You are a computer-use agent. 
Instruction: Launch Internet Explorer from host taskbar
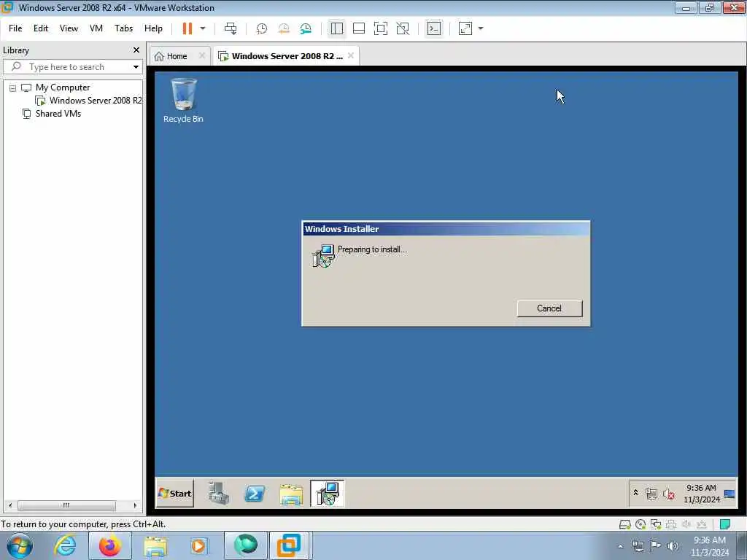click(x=65, y=545)
